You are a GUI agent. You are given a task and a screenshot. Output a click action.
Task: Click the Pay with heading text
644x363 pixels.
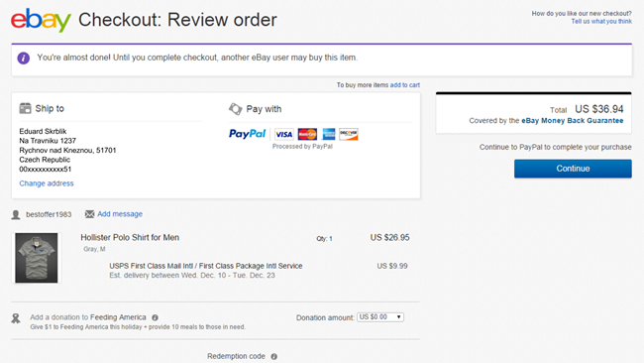[x=264, y=109]
